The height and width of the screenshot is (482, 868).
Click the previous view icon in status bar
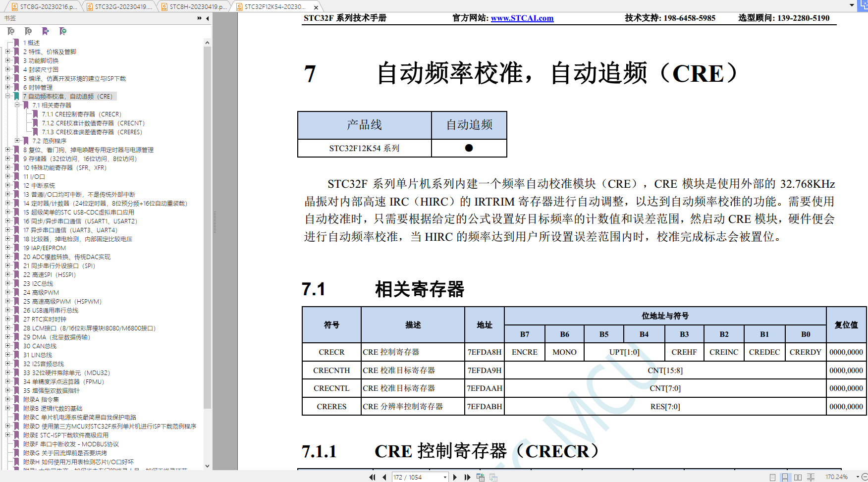click(x=480, y=477)
